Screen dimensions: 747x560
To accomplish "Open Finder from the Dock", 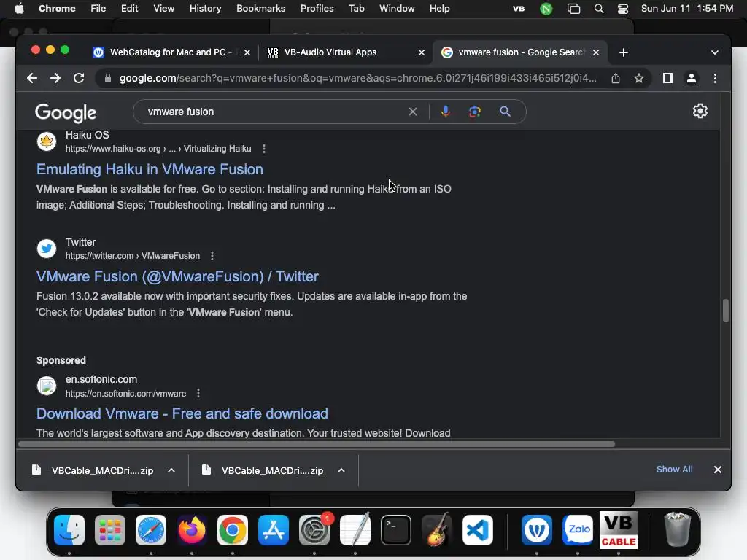I will [x=69, y=530].
